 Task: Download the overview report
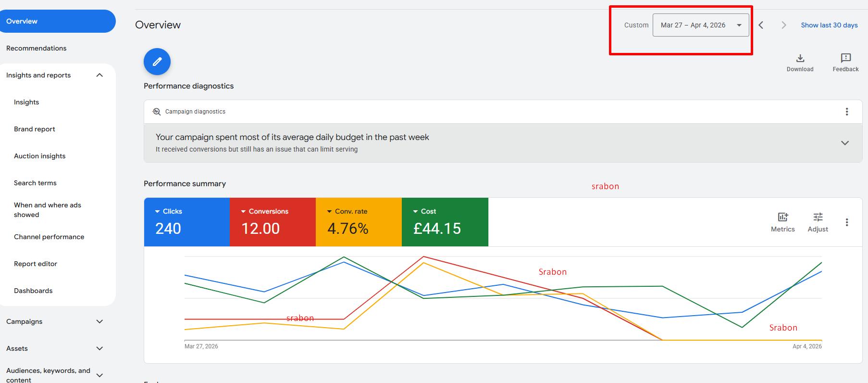point(800,63)
